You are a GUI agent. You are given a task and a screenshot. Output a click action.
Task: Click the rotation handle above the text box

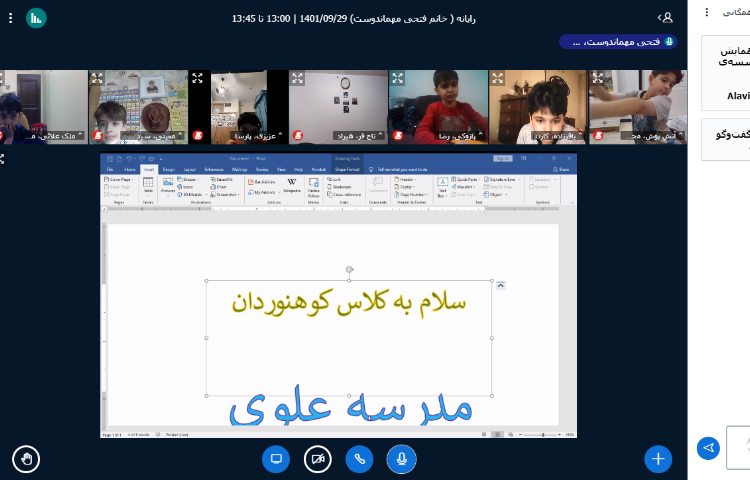click(349, 270)
